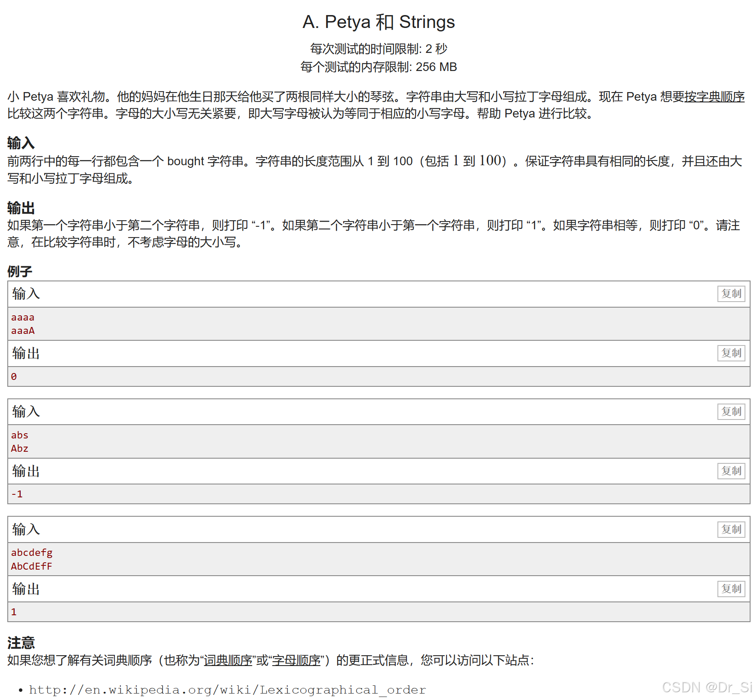Viewport: 754px width, 700px height.
Task: Click the 输出 section heading
Action: pos(21,208)
